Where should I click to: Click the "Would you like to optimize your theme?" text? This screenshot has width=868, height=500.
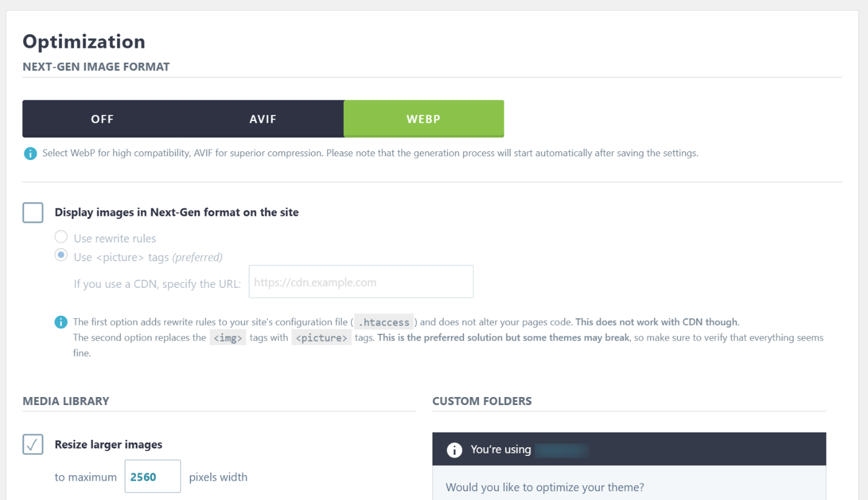(x=545, y=487)
